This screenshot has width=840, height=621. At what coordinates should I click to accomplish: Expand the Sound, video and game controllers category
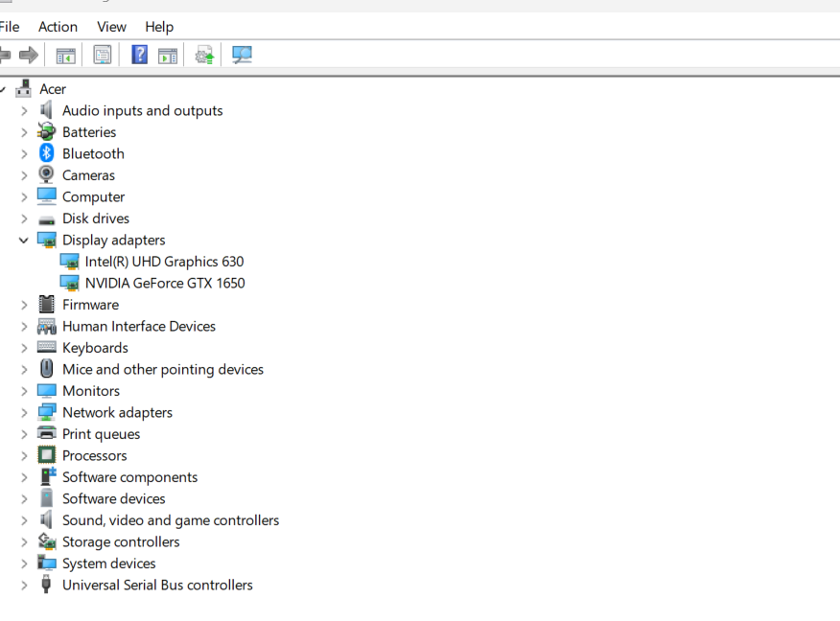coord(24,520)
